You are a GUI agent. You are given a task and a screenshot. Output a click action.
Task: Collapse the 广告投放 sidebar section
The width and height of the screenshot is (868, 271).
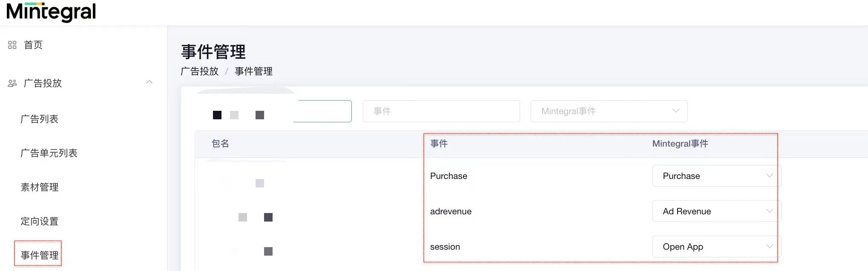(x=149, y=82)
